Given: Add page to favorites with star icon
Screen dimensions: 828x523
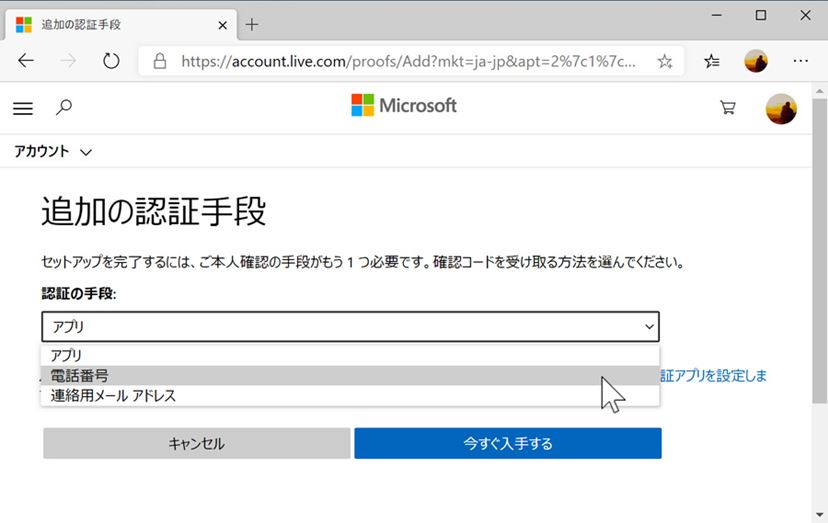Looking at the screenshot, I should click(665, 61).
